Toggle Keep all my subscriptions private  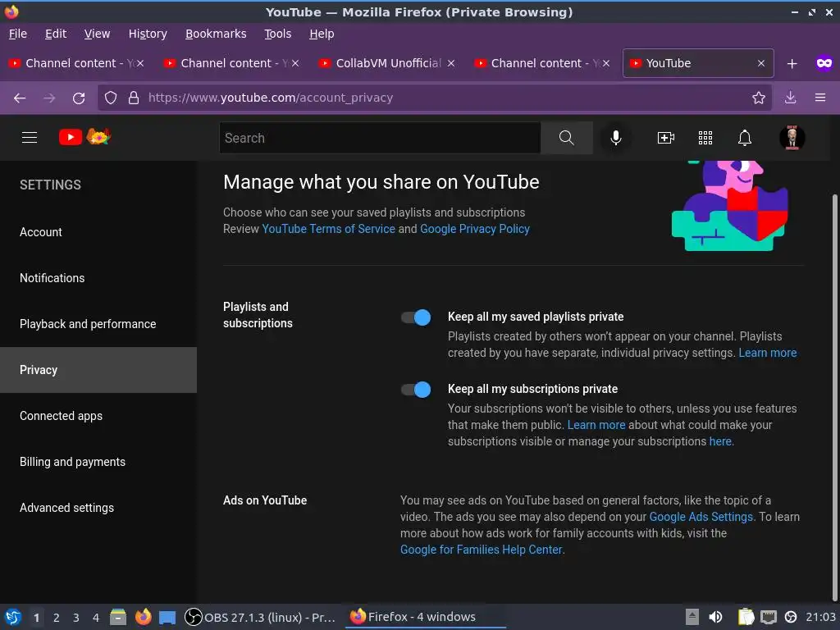pos(416,390)
